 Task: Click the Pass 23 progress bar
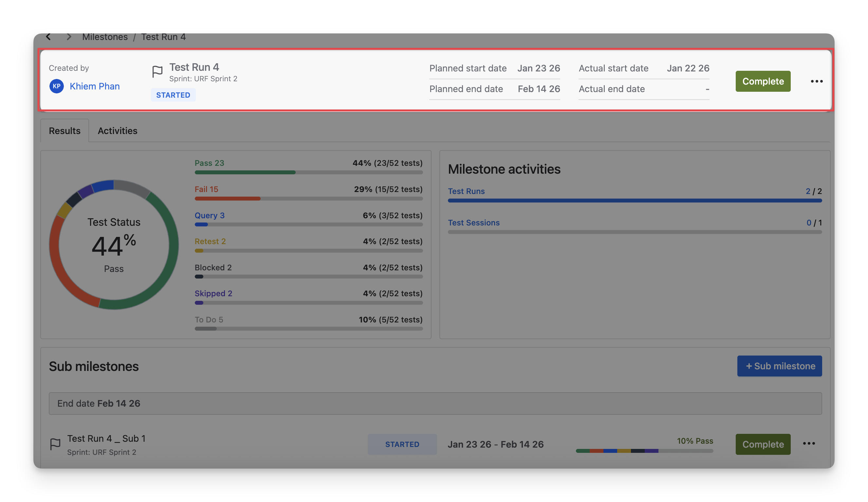point(308,172)
